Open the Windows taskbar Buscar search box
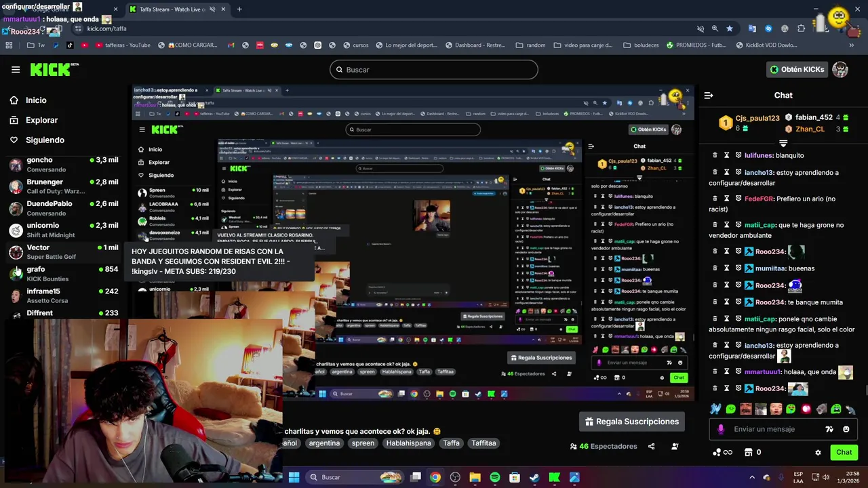 click(x=356, y=477)
